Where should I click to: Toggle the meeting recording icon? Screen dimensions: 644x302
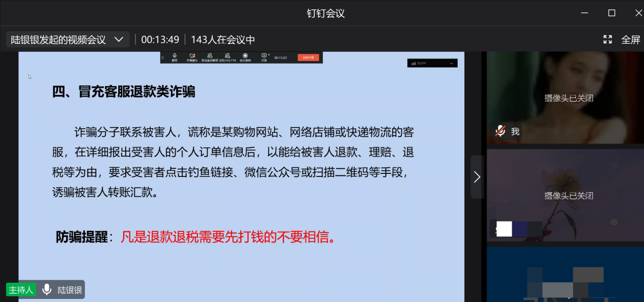click(x=245, y=56)
